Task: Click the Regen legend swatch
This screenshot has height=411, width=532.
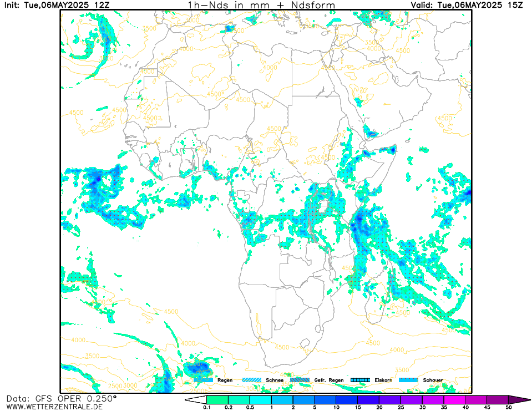Action: coord(203,380)
